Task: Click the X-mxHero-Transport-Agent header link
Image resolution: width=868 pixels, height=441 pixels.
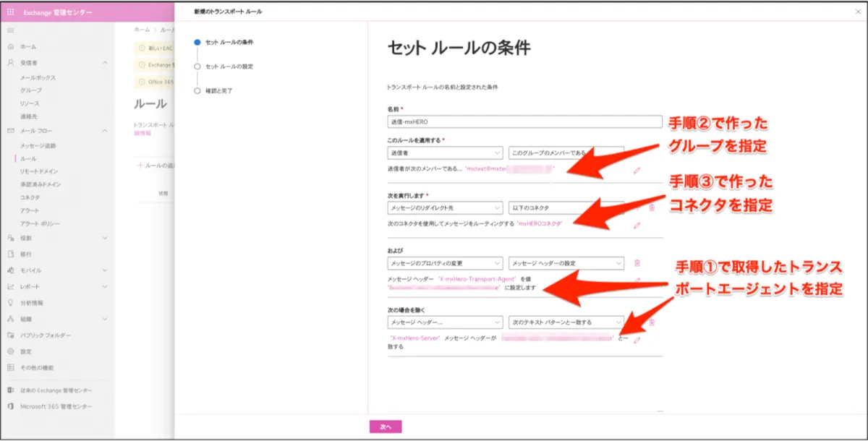Action: point(477,279)
